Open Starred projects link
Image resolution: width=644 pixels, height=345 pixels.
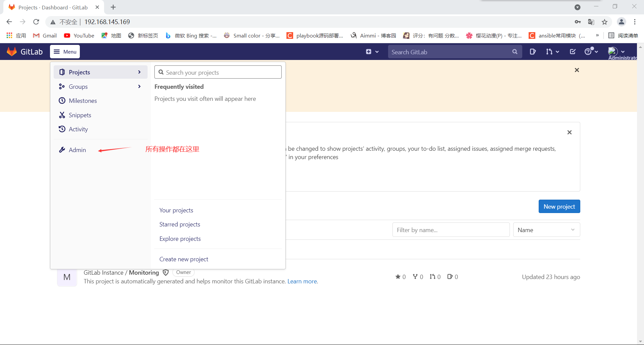click(x=180, y=224)
